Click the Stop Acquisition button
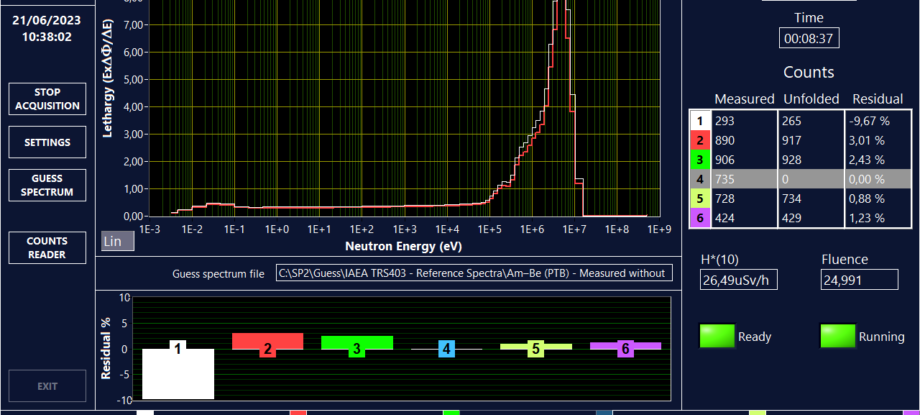The image size is (920, 415). click(47, 99)
